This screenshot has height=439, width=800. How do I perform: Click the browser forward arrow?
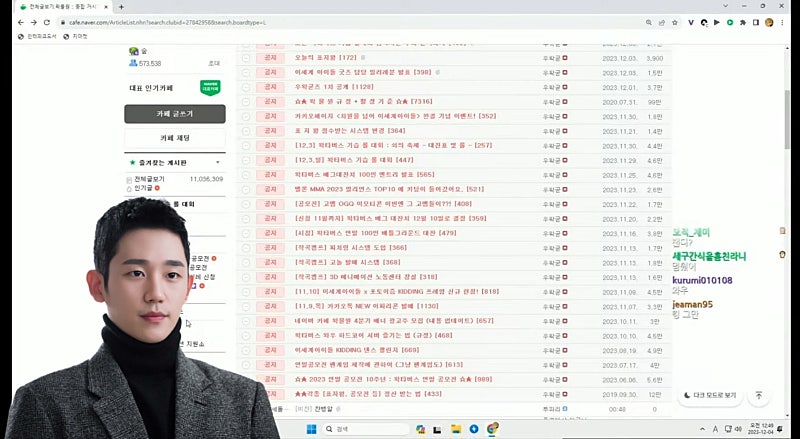click(x=34, y=22)
